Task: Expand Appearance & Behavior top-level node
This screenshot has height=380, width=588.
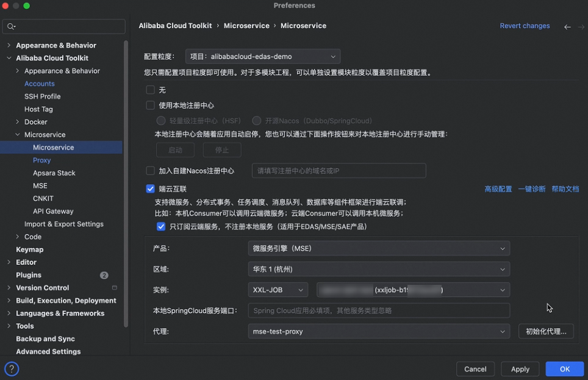Action: click(9, 45)
